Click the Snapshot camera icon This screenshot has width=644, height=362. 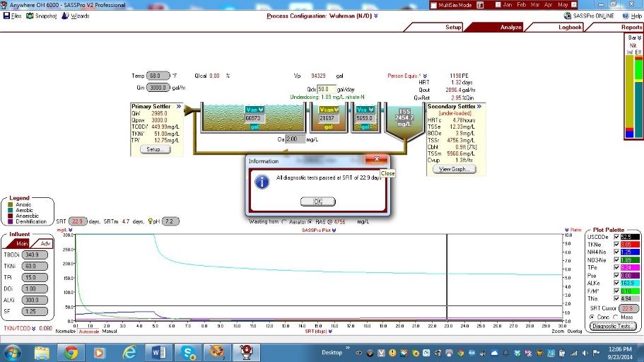point(30,16)
